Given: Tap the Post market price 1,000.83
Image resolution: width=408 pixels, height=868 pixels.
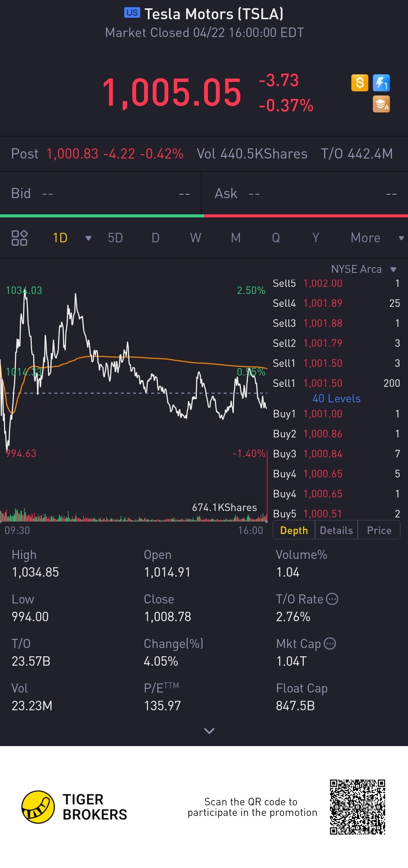Looking at the screenshot, I should point(73,154).
